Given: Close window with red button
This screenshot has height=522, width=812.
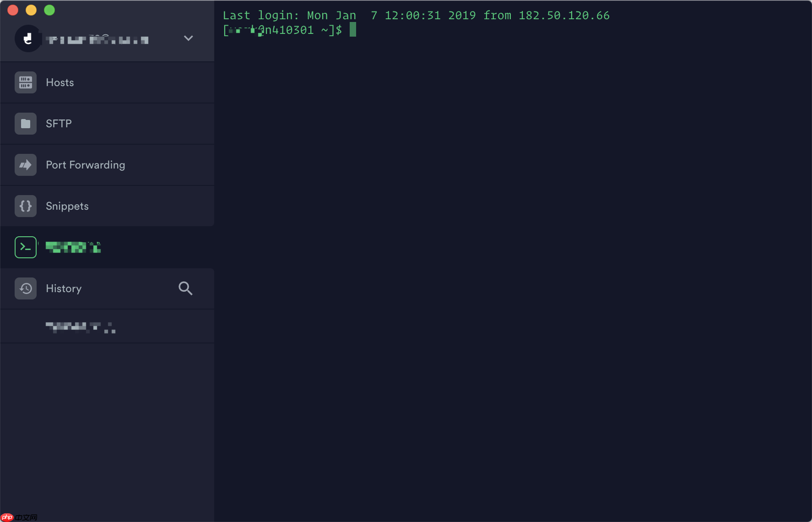Looking at the screenshot, I should tap(13, 10).
